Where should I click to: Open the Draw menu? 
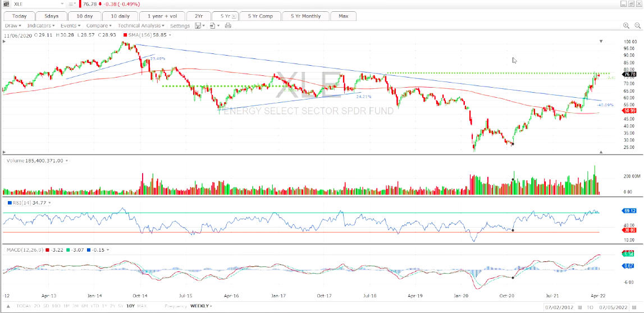pyautogui.click(x=13, y=25)
